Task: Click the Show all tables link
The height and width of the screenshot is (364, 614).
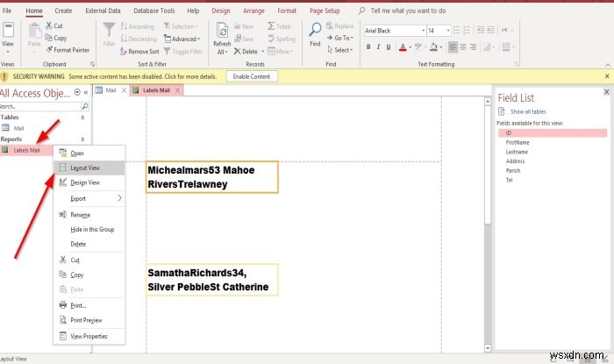Action: (x=528, y=111)
